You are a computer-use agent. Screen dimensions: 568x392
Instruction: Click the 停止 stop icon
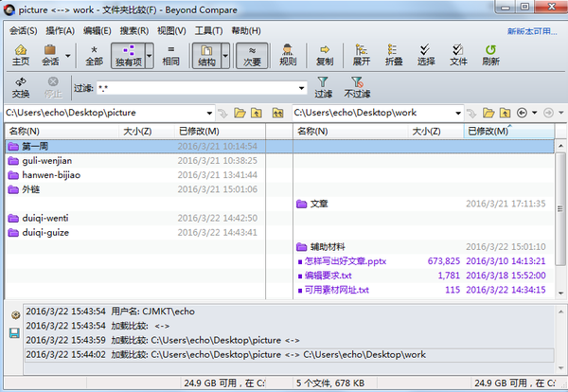(53, 88)
